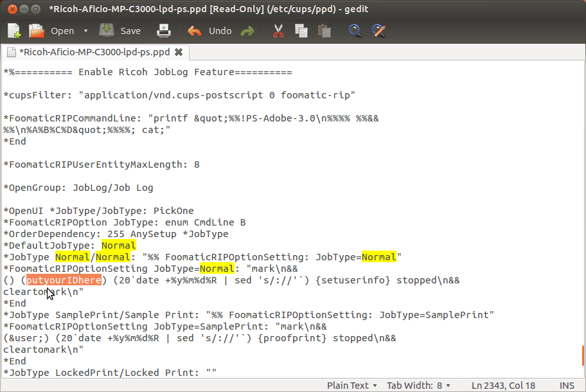Click '*FoomaticRIPUserEntityMaxLength: 8' line
Image resolution: width=586 pixels, height=392 pixels.
click(102, 165)
